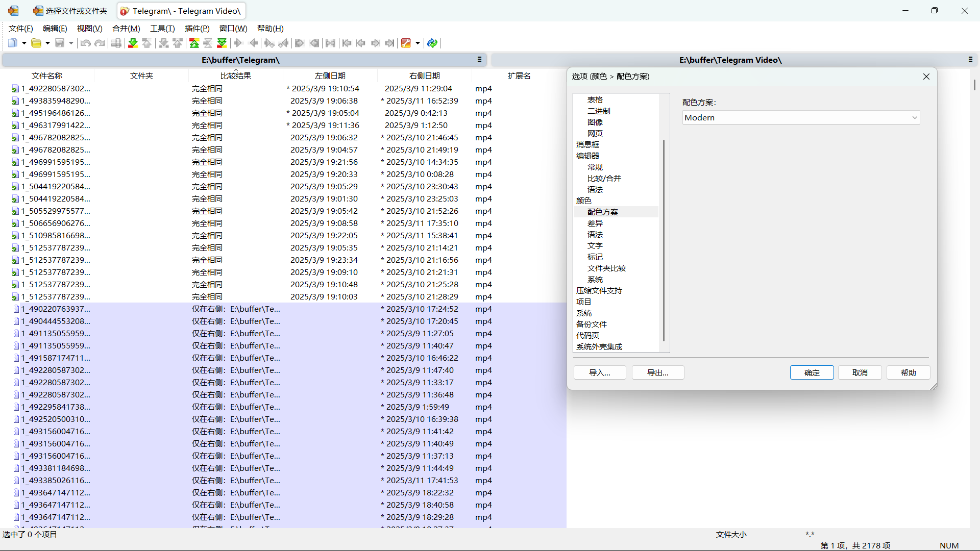Open the dropdown next to the wrench icon
Screen dimensions: 980x551
tap(418, 43)
